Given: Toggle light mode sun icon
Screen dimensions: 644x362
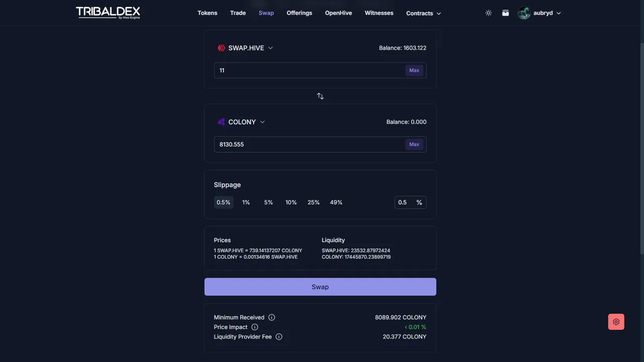Looking at the screenshot, I should 489,13.
